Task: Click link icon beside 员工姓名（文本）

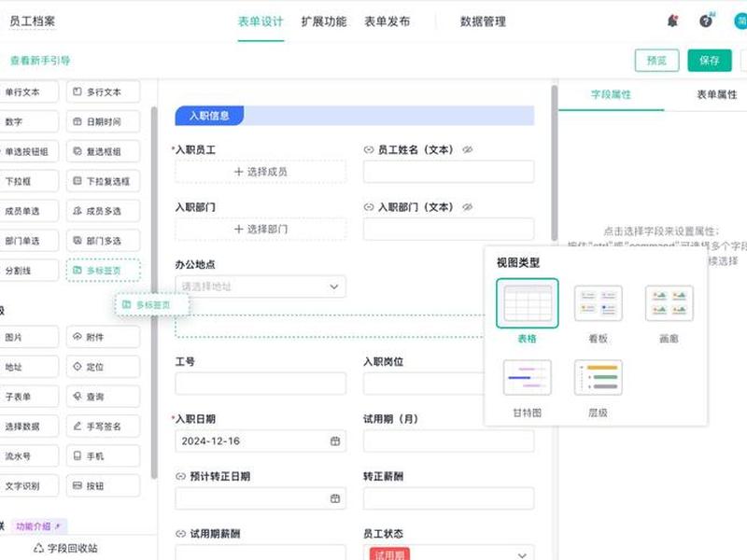Action: click(x=368, y=150)
